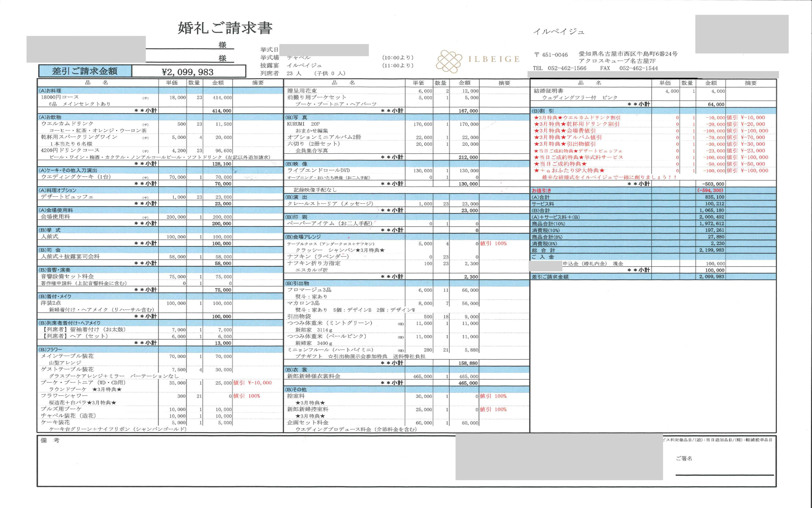Click マカロン3品 item
This screenshot has height=508, width=812.
pyautogui.click(x=303, y=303)
